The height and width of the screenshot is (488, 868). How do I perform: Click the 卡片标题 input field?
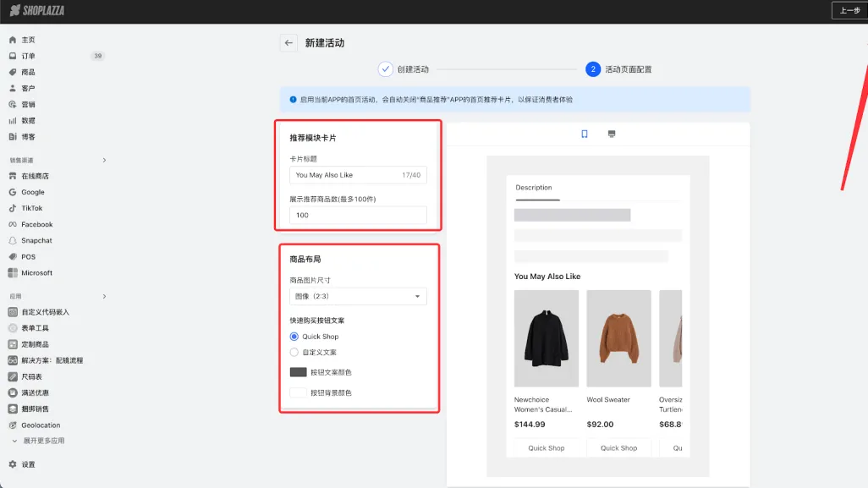pyautogui.click(x=358, y=175)
